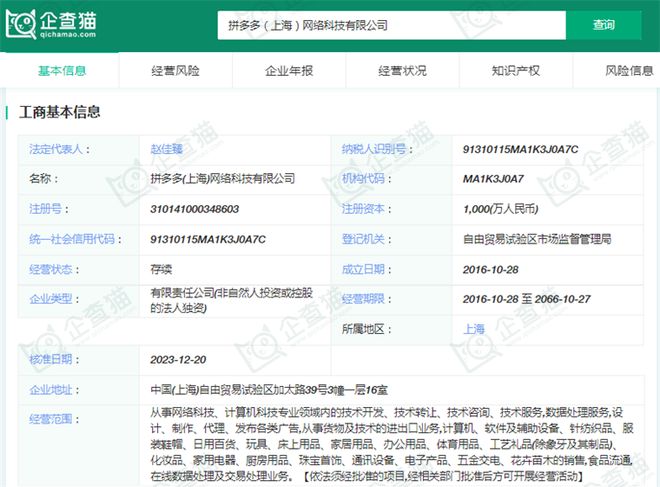Select approval date 2023-12-20
The width and height of the screenshot is (660, 487).
[x=178, y=360]
